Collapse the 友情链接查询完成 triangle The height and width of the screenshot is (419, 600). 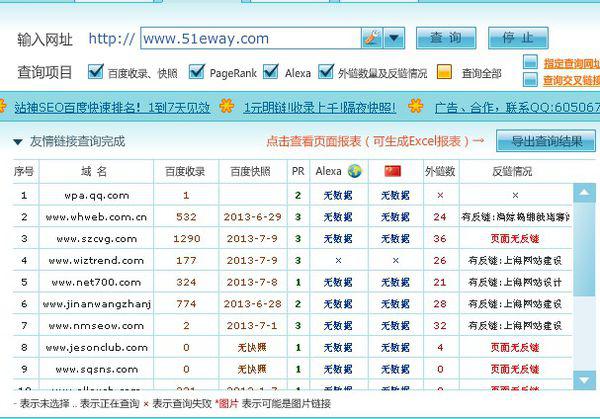(18, 142)
